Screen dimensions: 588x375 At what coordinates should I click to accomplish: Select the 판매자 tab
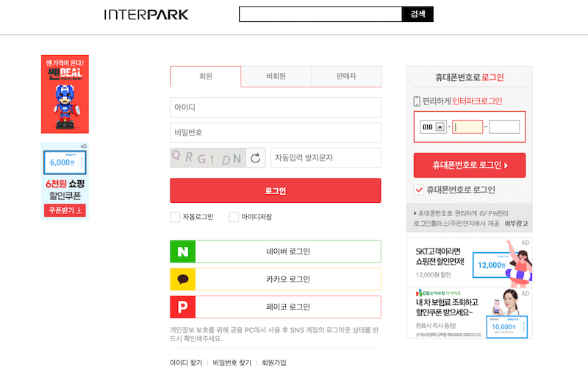[x=346, y=76]
